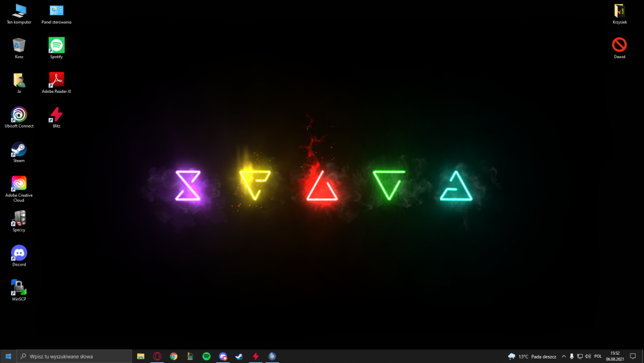Image resolution: width=644 pixels, height=363 pixels.
Task: Select the Ja user folder icon
Action: [x=19, y=83]
